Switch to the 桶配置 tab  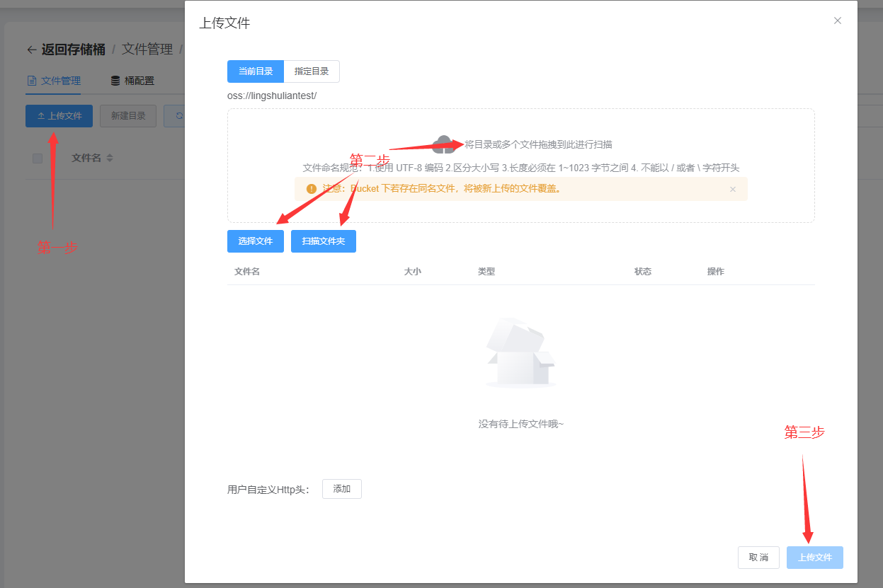(x=139, y=81)
